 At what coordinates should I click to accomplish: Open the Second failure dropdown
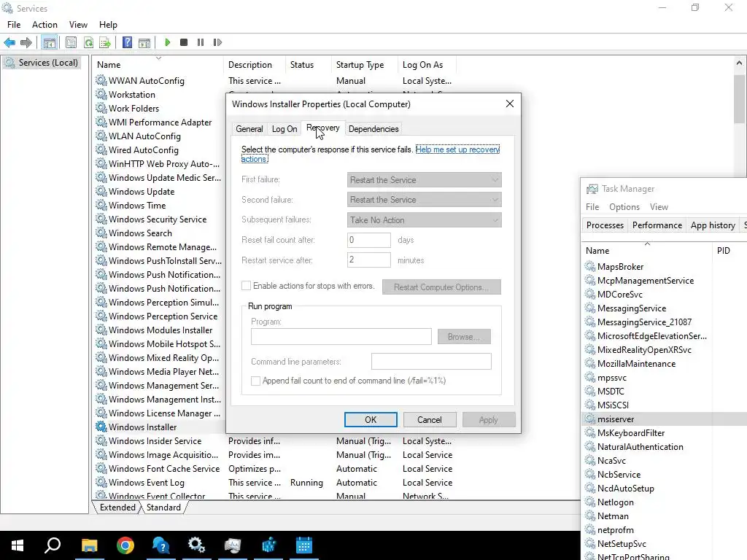[x=424, y=200]
